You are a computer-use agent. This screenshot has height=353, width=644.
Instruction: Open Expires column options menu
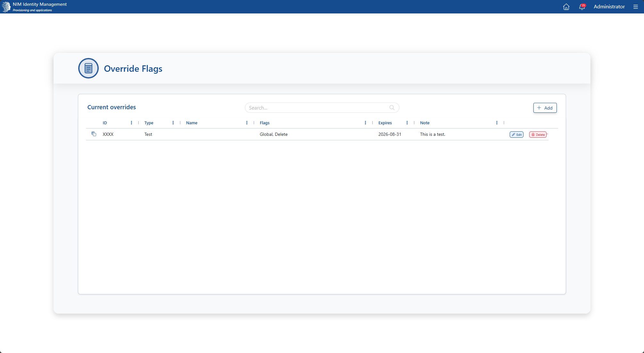pyautogui.click(x=407, y=123)
